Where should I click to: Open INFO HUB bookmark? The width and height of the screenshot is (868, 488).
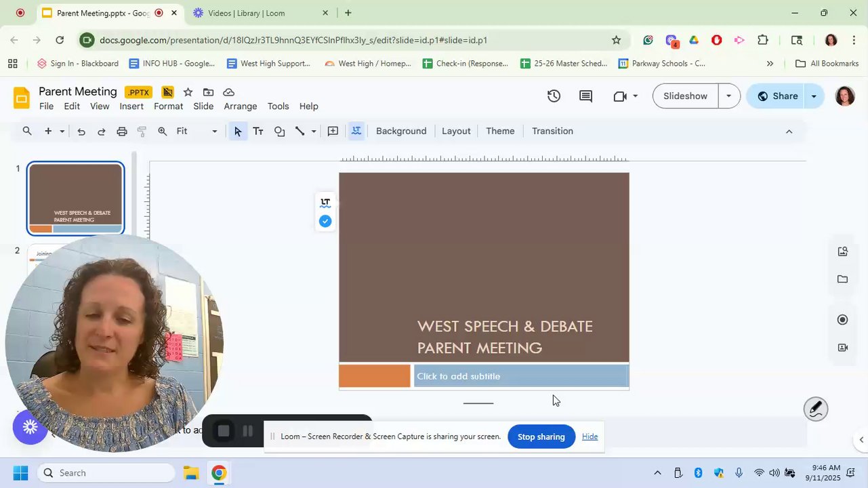(171, 64)
